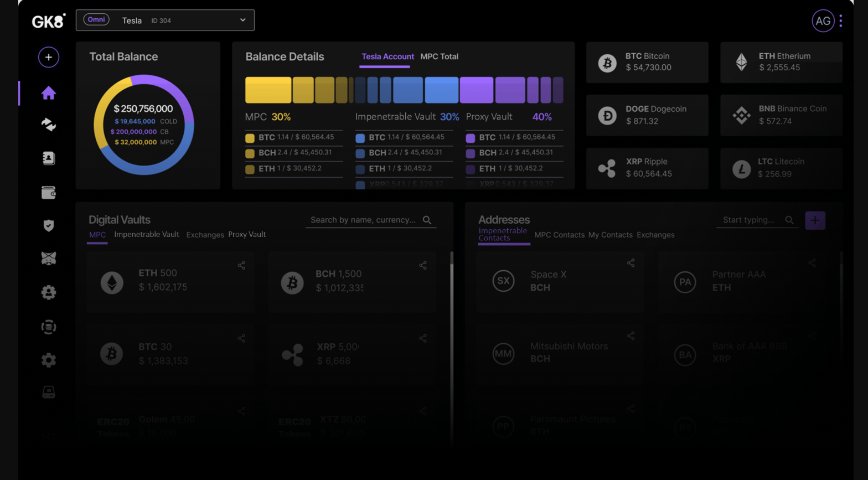
Task: Switch to the My Contacts tab
Action: point(611,235)
